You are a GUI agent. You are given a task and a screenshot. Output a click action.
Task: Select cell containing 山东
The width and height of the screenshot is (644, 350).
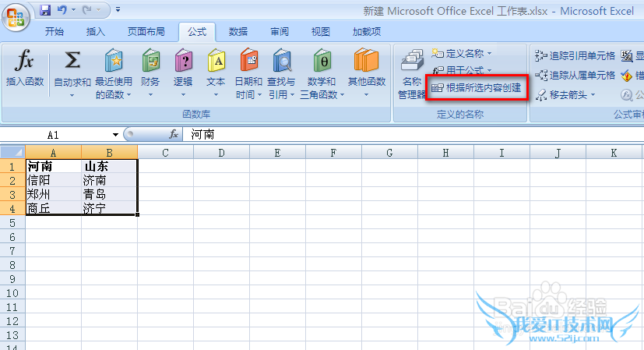109,166
